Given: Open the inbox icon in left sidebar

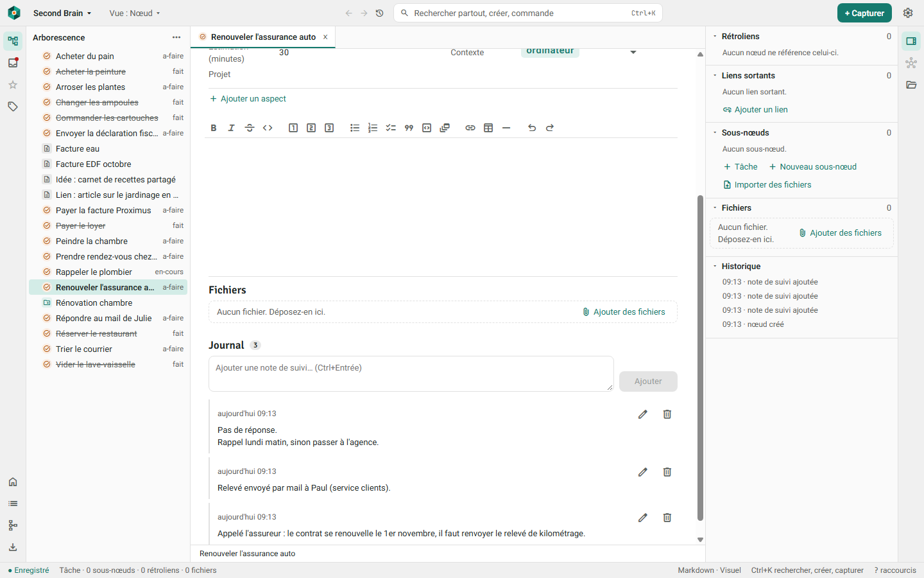Looking at the screenshot, I should pos(13,63).
